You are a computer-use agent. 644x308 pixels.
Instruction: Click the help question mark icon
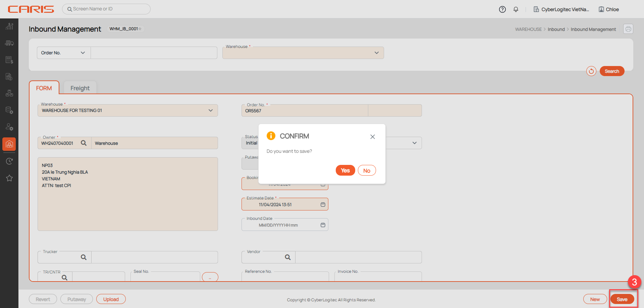coord(502,9)
